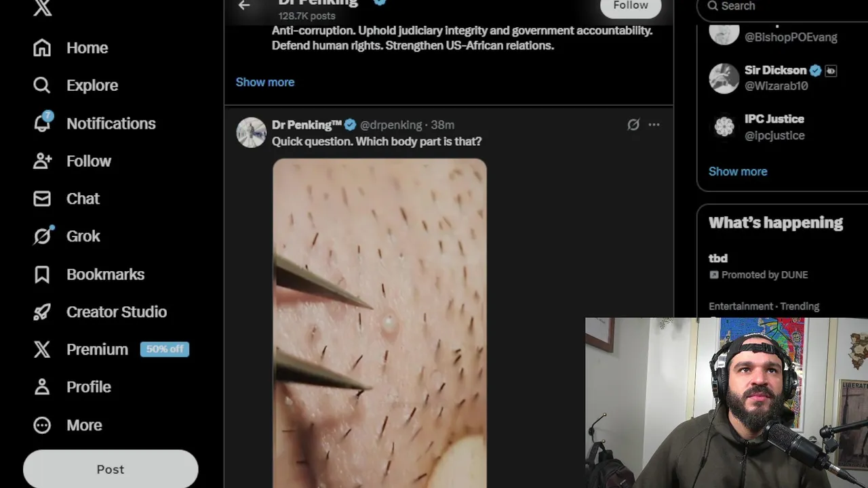This screenshot has width=868, height=488.
Task: Click the Post button
Action: [111, 469]
